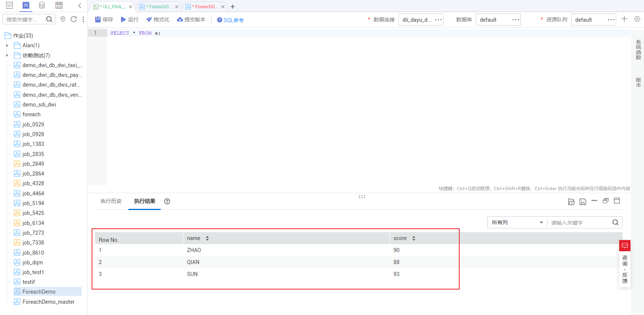Open the SQL参考 help link
This screenshot has height=315, width=644.
click(x=230, y=20)
